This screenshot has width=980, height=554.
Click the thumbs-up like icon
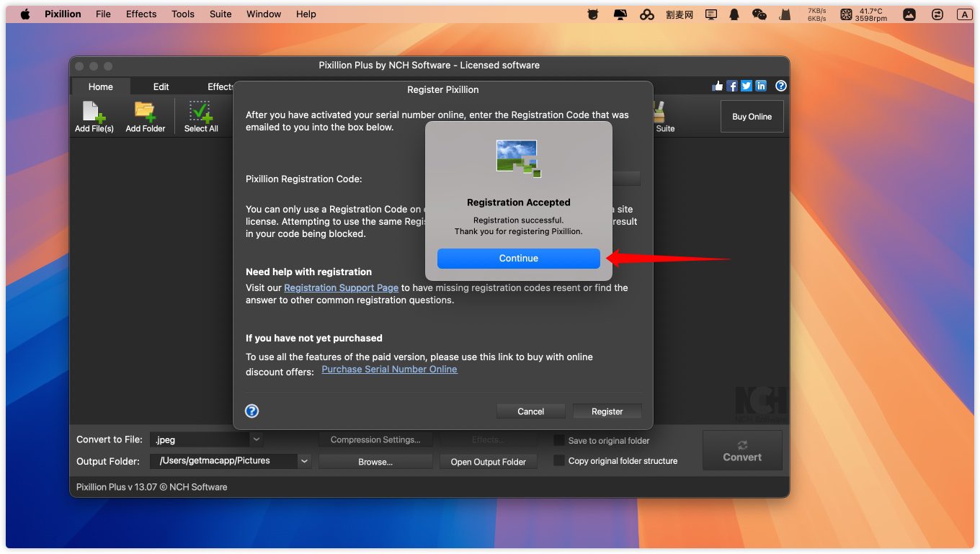(717, 86)
